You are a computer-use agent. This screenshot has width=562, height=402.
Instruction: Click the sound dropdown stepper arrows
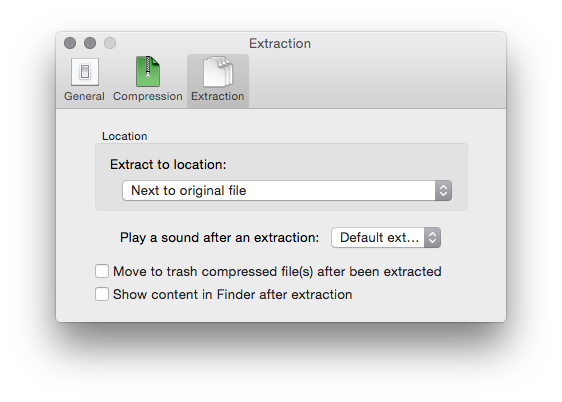[432, 238]
